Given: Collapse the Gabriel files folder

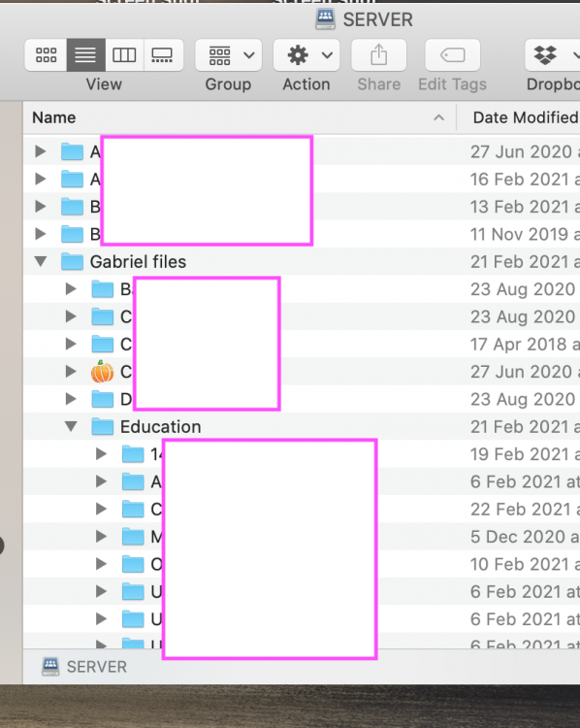Looking at the screenshot, I should click(x=41, y=261).
